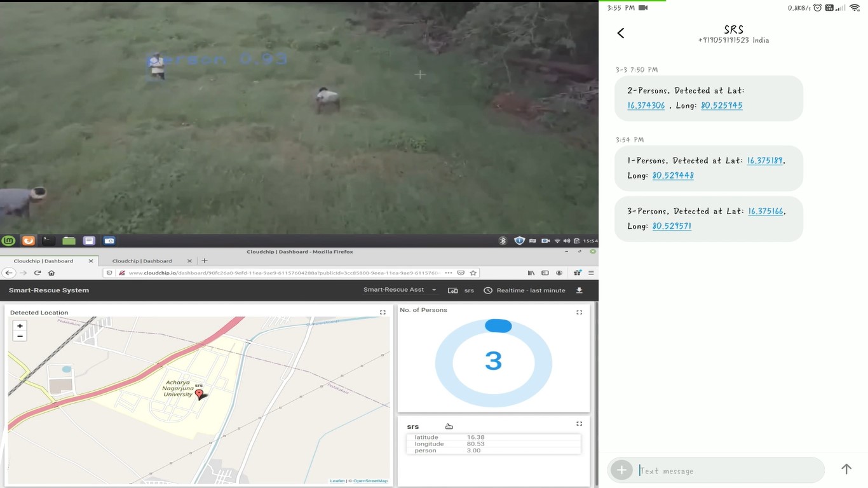This screenshot has width=868, height=488.
Task: Click the red srs map marker
Action: (199, 395)
